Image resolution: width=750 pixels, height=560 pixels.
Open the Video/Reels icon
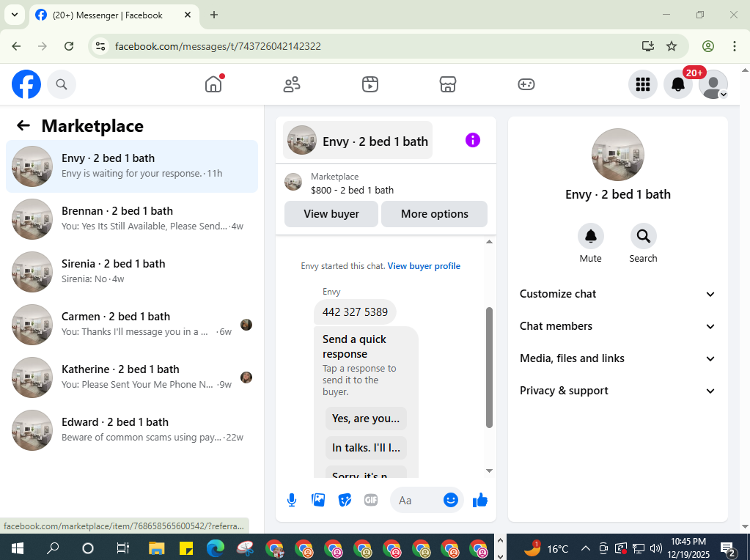point(370,84)
